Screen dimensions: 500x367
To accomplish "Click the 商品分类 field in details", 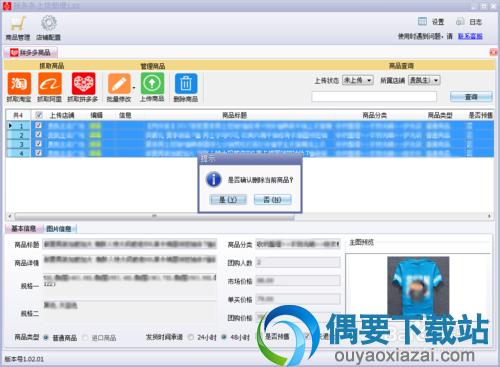I will point(298,244).
